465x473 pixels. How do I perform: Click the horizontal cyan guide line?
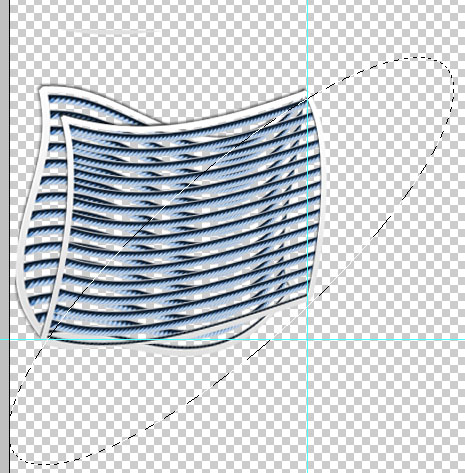coord(233,340)
